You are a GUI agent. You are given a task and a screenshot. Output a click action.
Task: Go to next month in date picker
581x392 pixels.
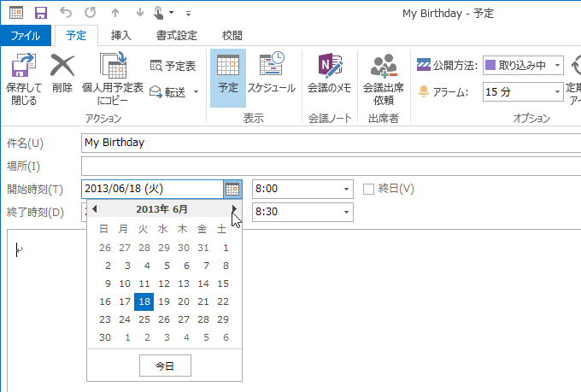pos(234,208)
